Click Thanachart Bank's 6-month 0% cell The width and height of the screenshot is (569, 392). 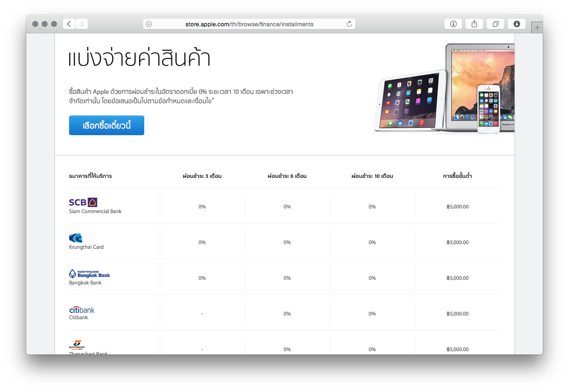tap(287, 349)
